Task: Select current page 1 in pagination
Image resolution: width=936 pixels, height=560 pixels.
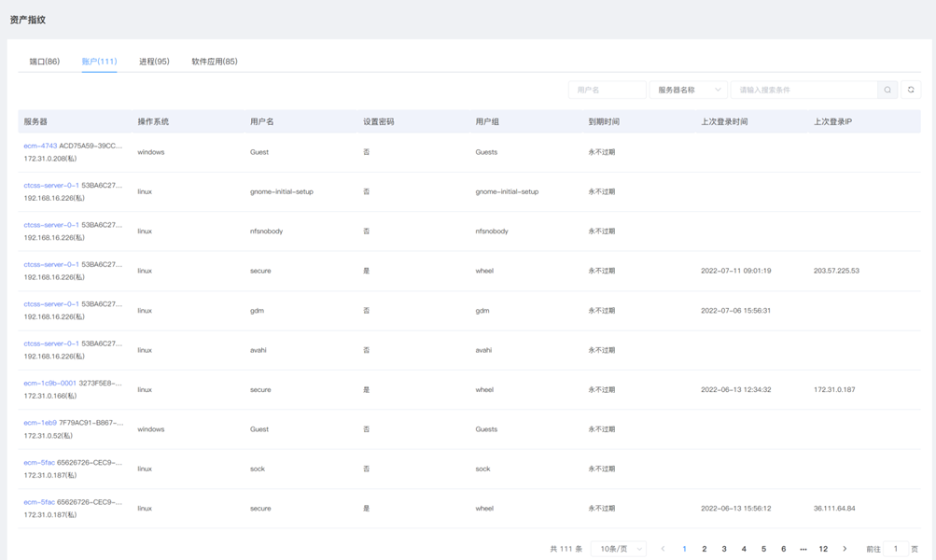Action: [684, 549]
